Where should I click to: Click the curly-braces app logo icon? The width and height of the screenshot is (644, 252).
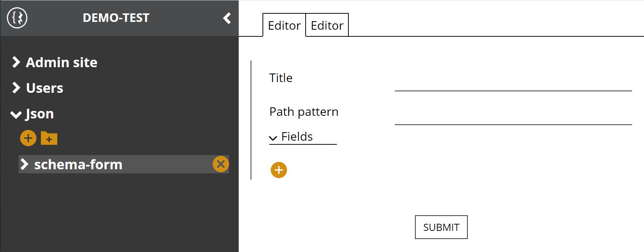tap(17, 18)
